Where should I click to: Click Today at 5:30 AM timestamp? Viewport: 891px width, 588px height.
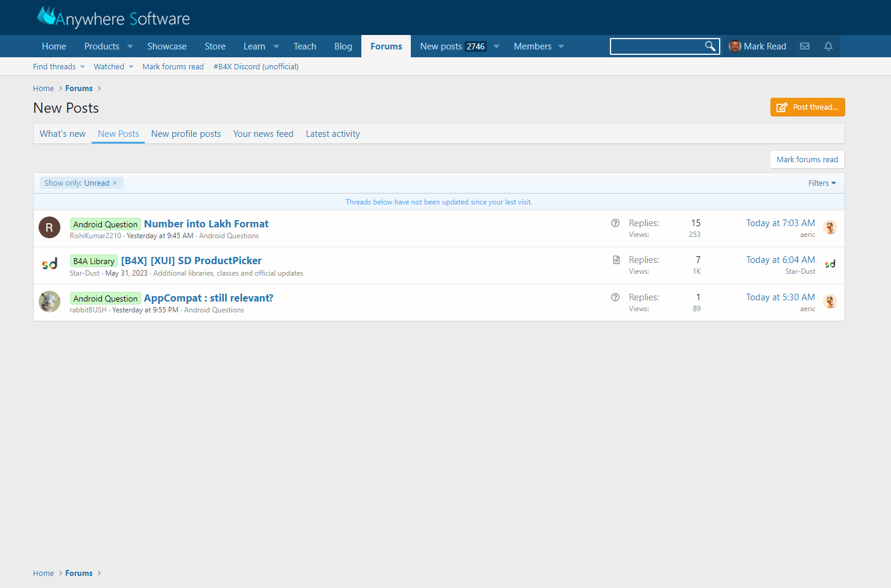(x=781, y=297)
